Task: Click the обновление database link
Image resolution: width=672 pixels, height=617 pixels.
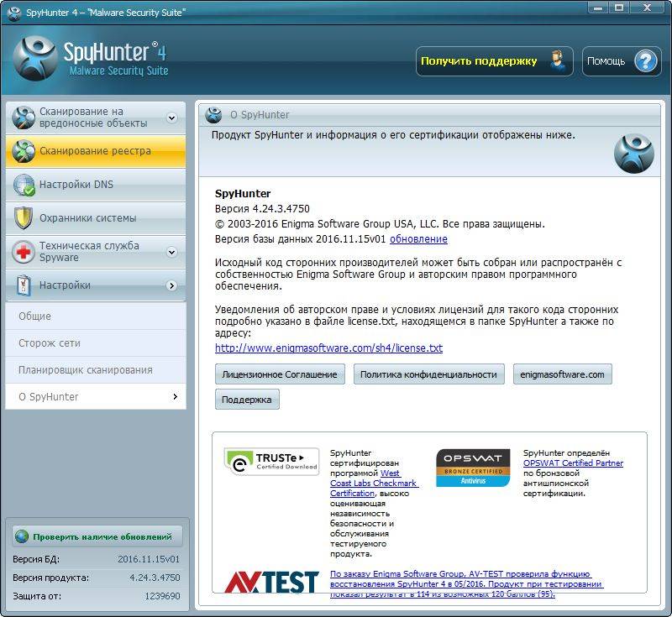Action: pos(418,239)
